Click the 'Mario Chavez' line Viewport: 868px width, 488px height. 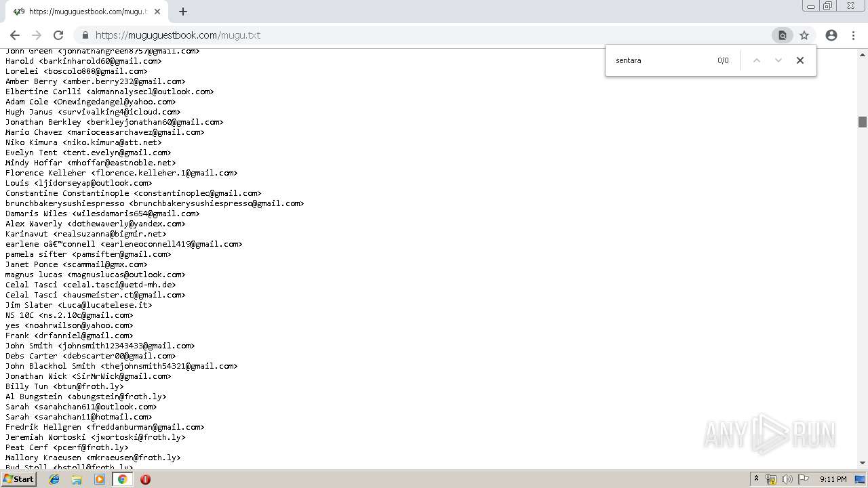(105, 132)
